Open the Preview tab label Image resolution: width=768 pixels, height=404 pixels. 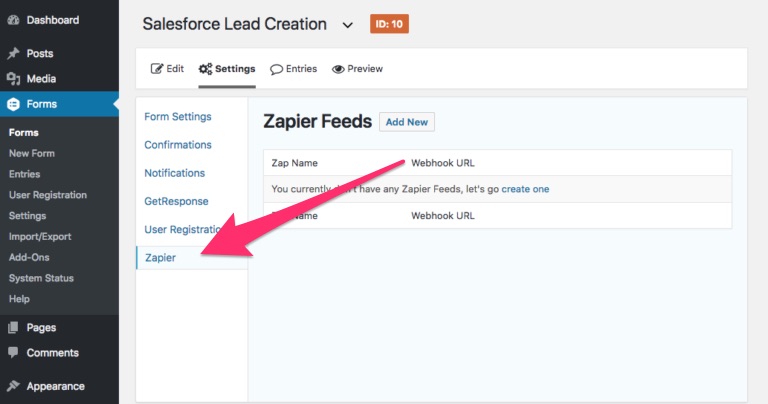(x=365, y=69)
